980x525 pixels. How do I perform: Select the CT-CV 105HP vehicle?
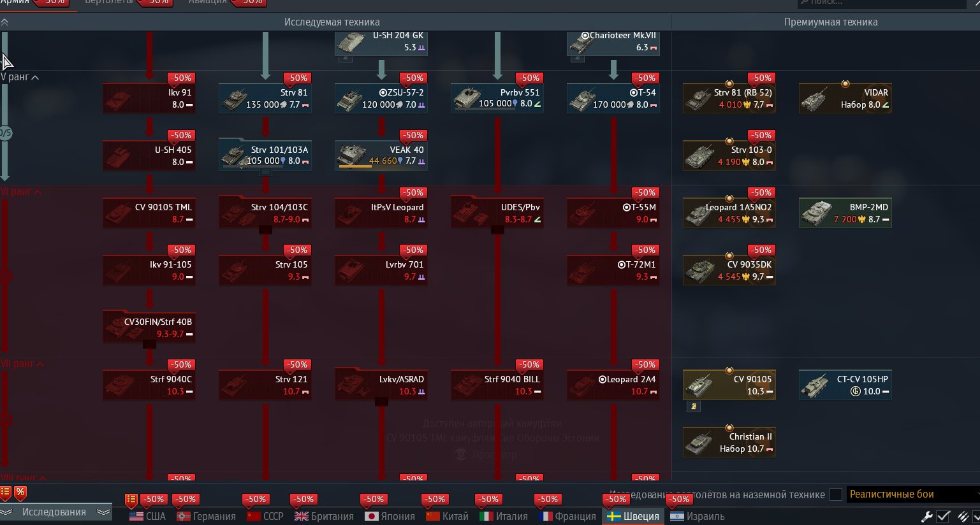click(x=845, y=385)
